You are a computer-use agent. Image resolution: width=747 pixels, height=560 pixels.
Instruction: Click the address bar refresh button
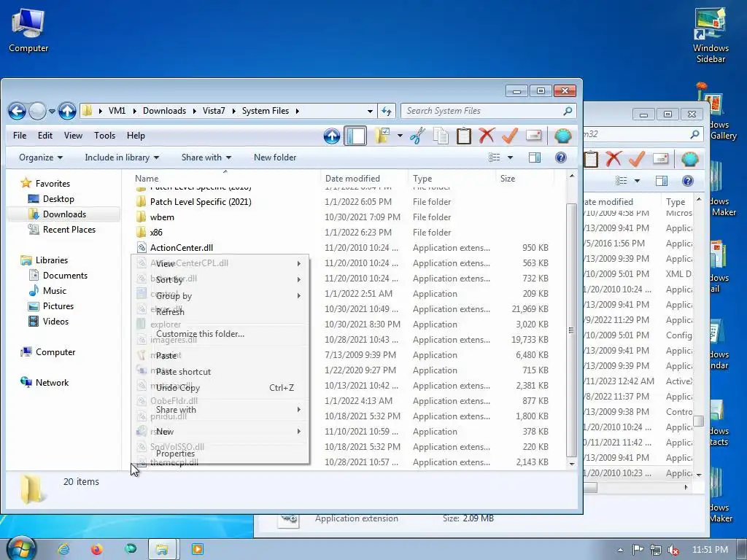click(387, 111)
